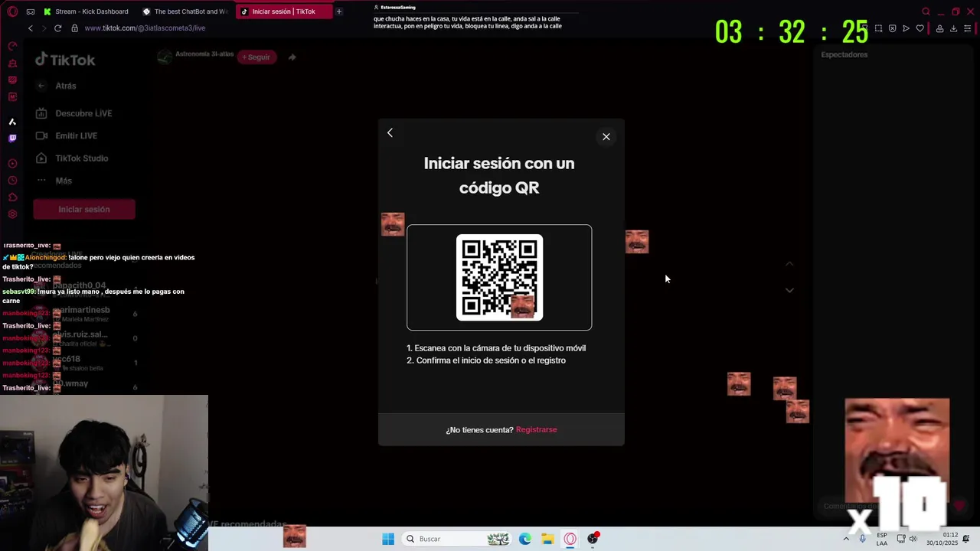Launch Microsoft Edge from taskbar
Viewport: 980px width, 551px height.
(x=525, y=539)
